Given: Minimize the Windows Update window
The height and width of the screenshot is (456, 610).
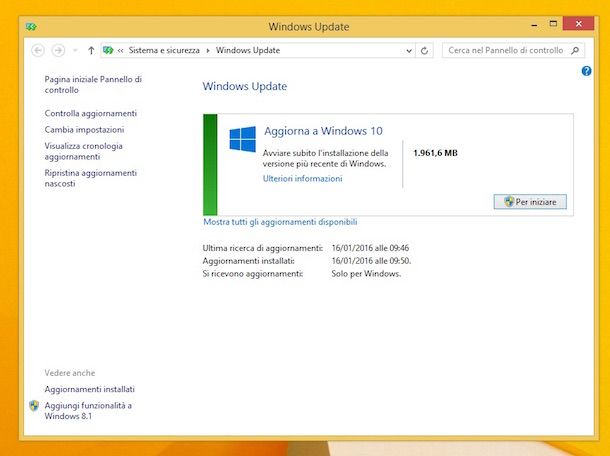Looking at the screenshot, I should coord(535,25).
